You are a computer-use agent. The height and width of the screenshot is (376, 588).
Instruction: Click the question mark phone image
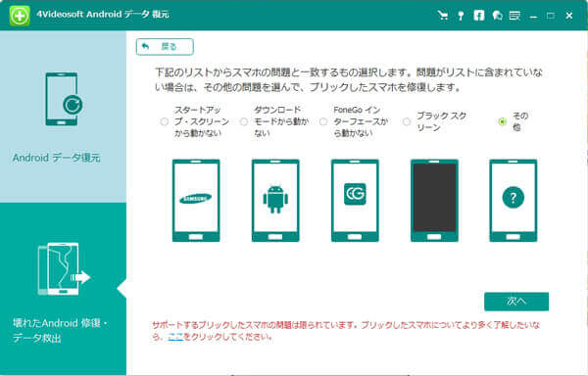(514, 201)
